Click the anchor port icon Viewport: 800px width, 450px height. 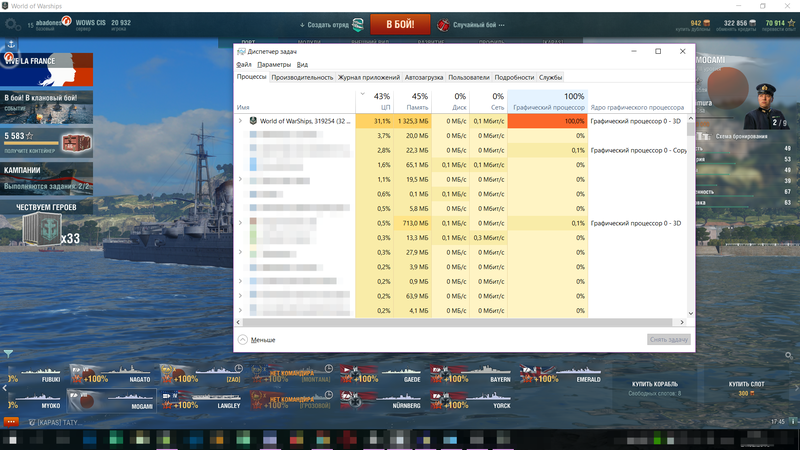coord(11,45)
